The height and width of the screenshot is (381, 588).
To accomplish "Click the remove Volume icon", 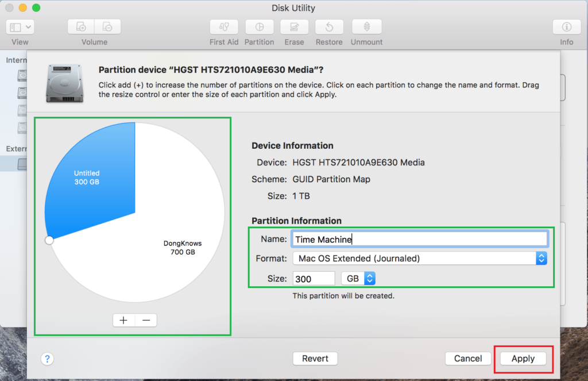I will click(x=107, y=27).
